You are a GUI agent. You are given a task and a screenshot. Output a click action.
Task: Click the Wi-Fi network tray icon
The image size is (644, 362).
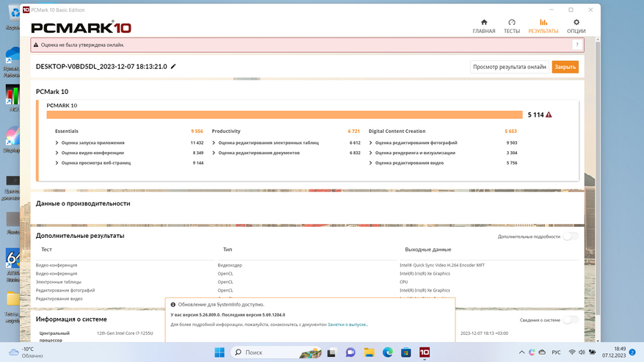(x=572, y=352)
